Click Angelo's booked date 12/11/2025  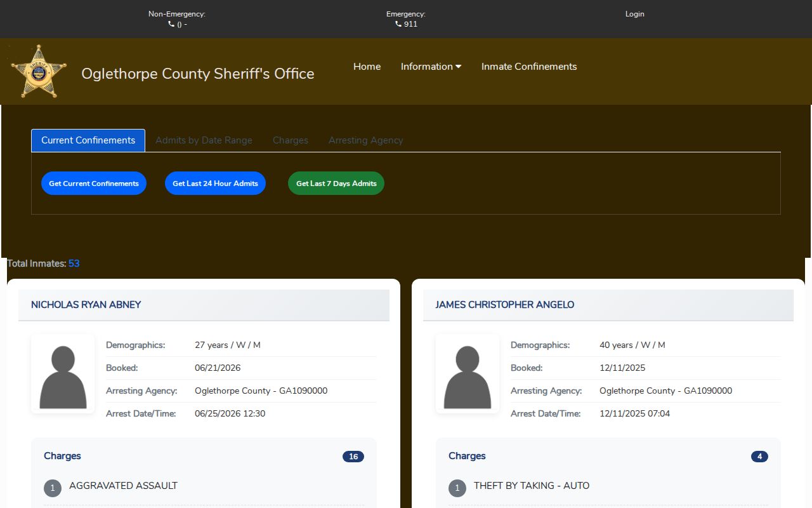click(x=622, y=368)
